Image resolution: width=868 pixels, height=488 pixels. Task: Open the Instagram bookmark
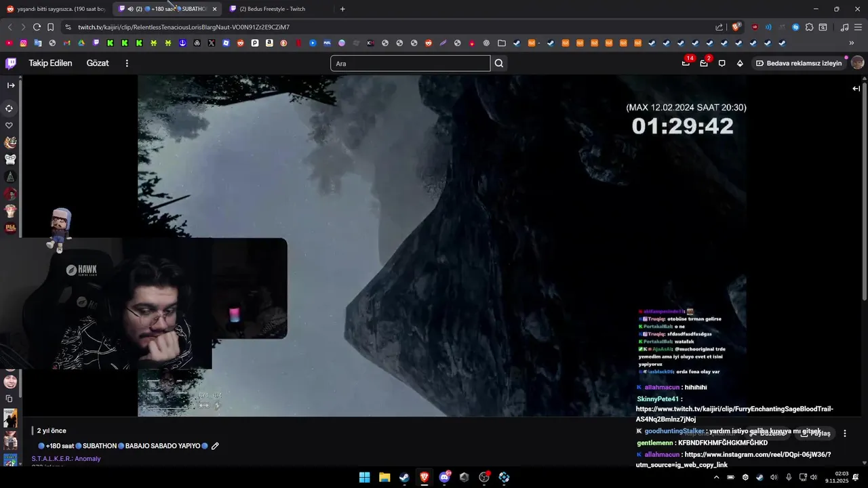coord(23,43)
